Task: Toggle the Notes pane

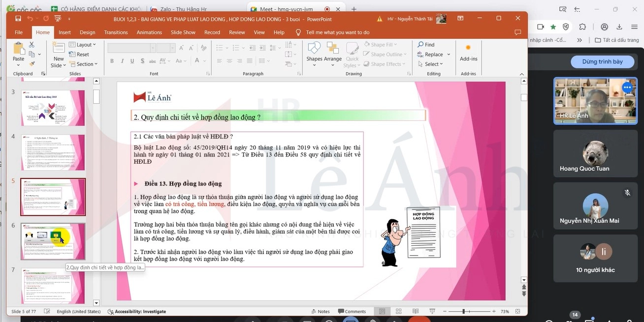Action: [x=320, y=312]
